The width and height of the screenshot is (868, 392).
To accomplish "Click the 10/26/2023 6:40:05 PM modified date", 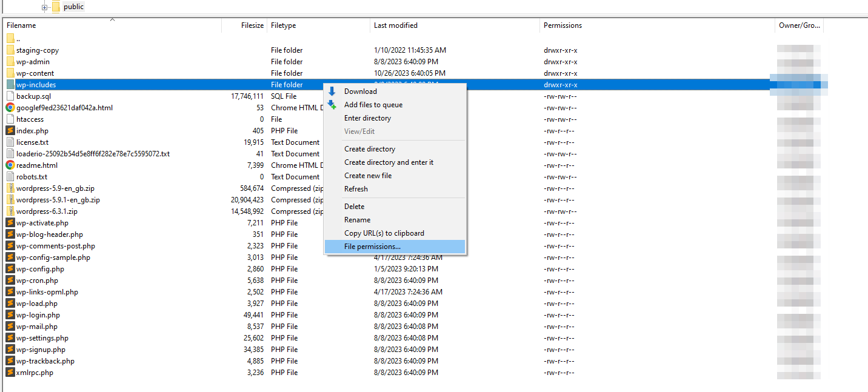I will (x=410, y=73).
